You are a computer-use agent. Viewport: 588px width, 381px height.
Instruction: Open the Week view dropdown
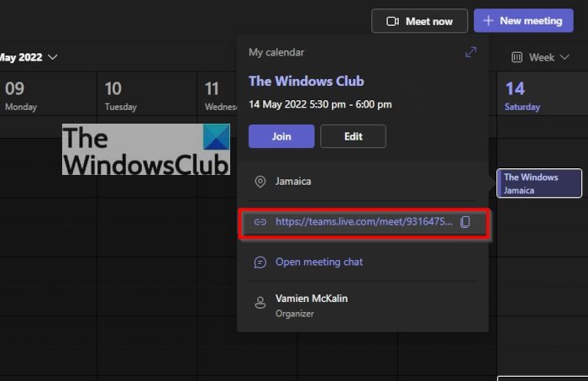(x=540, y=57)
